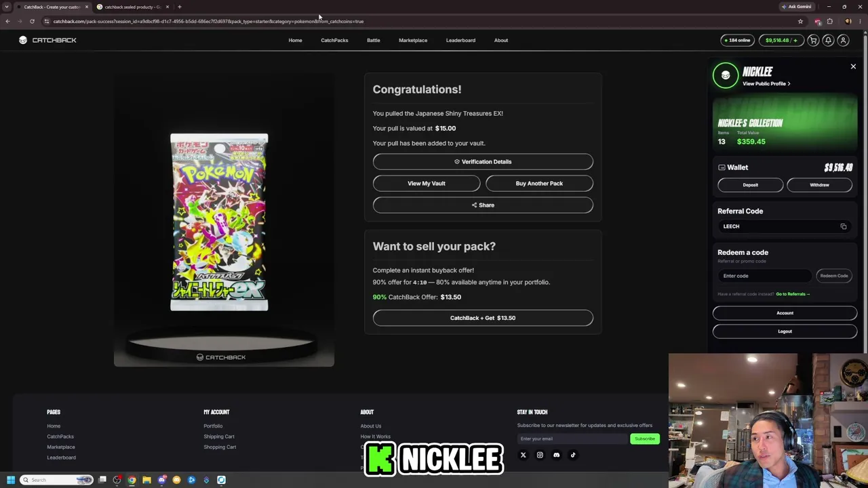
Task: Copy the LEECH referral code
Action: tap(843, 226)
